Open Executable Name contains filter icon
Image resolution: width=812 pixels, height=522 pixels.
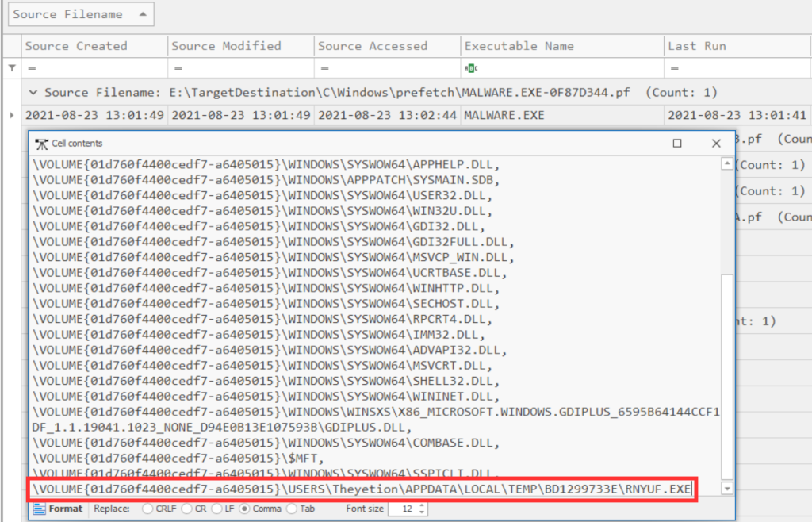(x=471, y=68)
